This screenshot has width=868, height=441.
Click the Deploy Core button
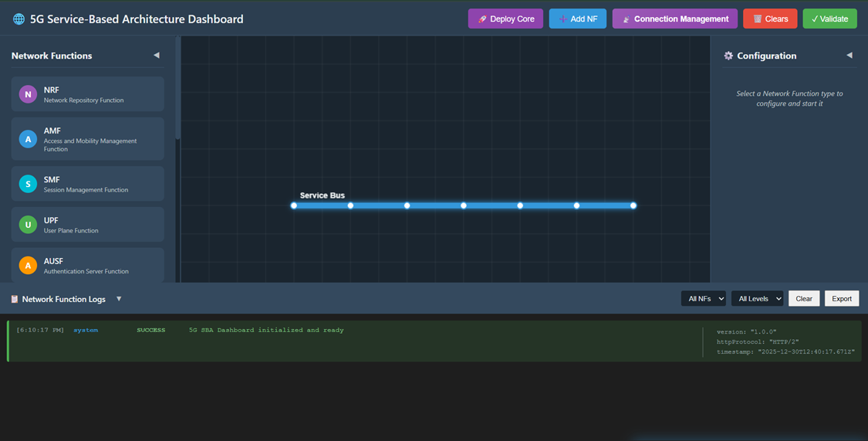(x=505, y=19)
